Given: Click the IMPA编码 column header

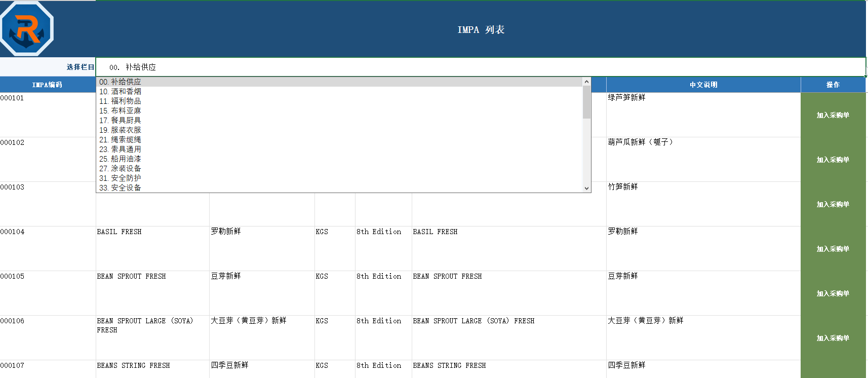Looking at the screenshot, I should pos(48,85).
